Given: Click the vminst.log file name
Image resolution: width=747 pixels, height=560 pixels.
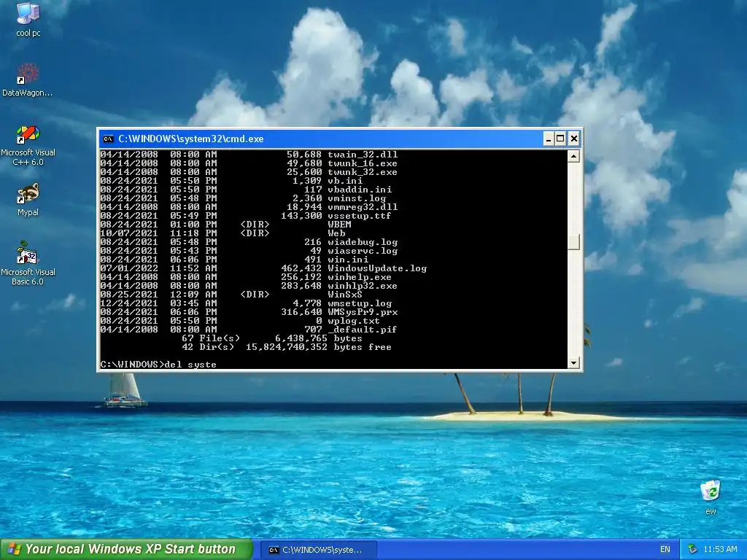Looking at the screenshot, I should click(357, 198).
